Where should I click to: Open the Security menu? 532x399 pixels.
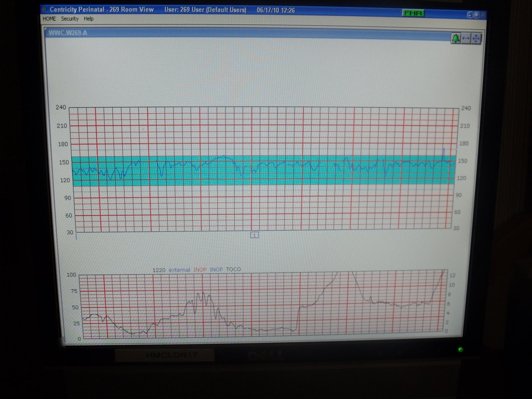(x=70, y=19)
